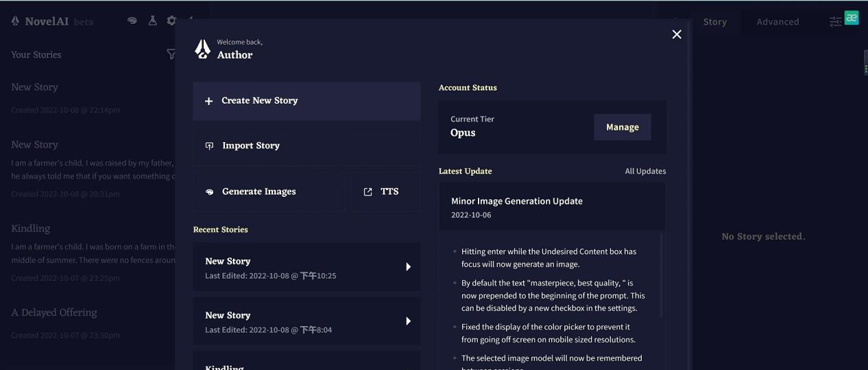The width and height of the screenshot is (868, 370).
Task: Click Create New Story button
Action: click(306, 101)
